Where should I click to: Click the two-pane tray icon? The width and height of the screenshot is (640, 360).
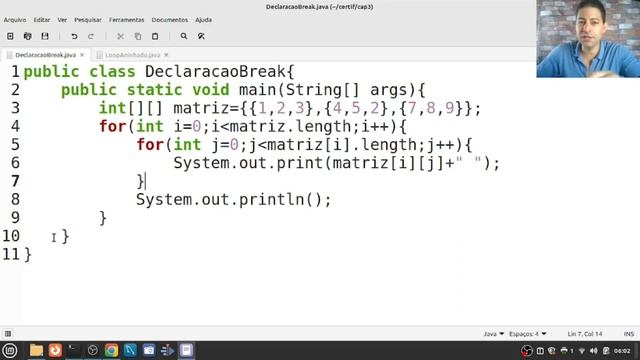point(540,351)
